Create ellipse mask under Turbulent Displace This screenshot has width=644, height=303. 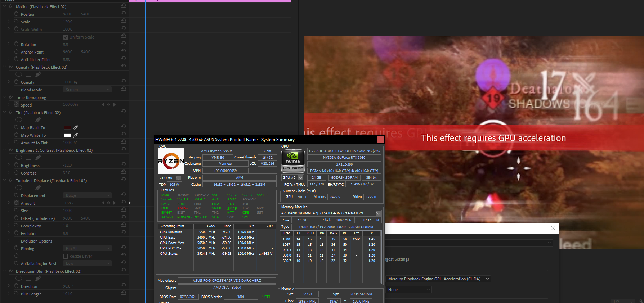[19, 187]
